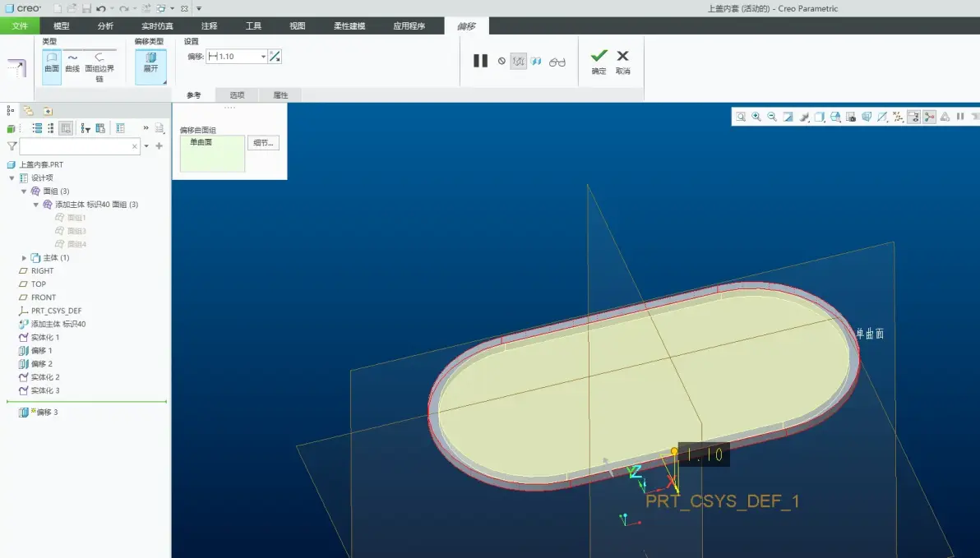
Task: Confirm the offset with 确定 checkmark
Action: click(599, 62)
